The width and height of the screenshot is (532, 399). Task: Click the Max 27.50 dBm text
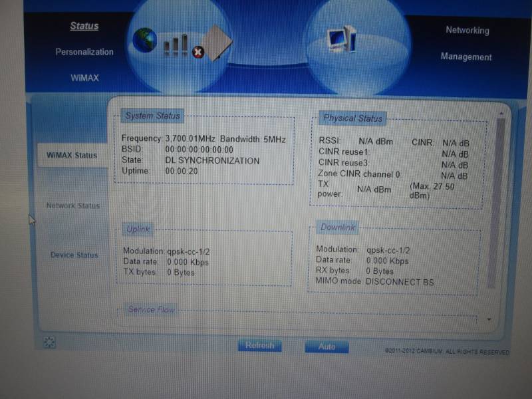point(432,191)
